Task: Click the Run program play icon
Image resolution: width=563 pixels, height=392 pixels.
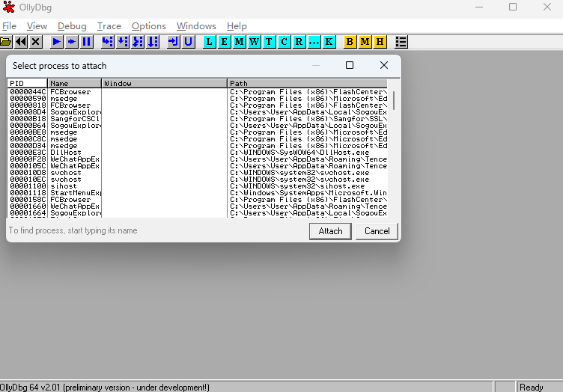Action: pos(56,42)
